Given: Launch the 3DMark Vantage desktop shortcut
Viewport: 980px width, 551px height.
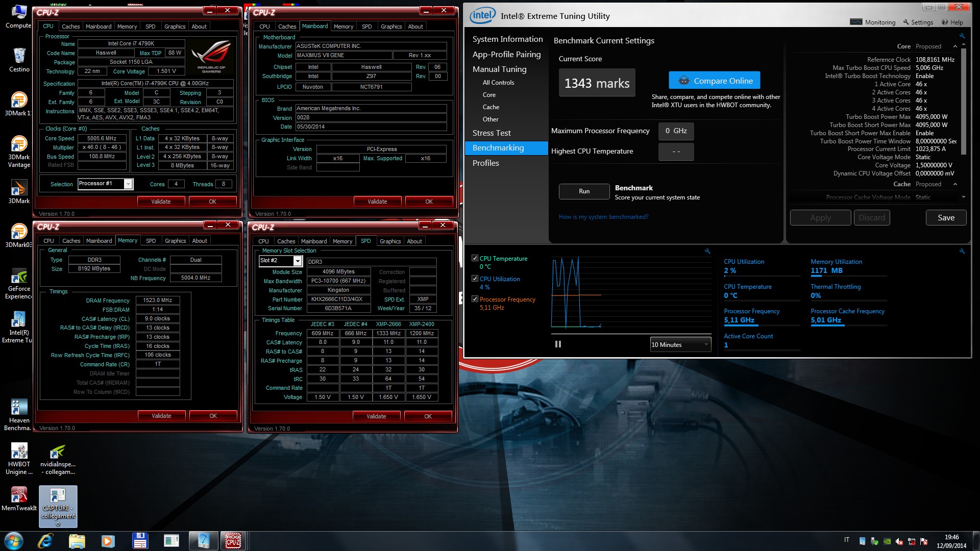Looking at the screenshot, I should click(x=19, y=152).
